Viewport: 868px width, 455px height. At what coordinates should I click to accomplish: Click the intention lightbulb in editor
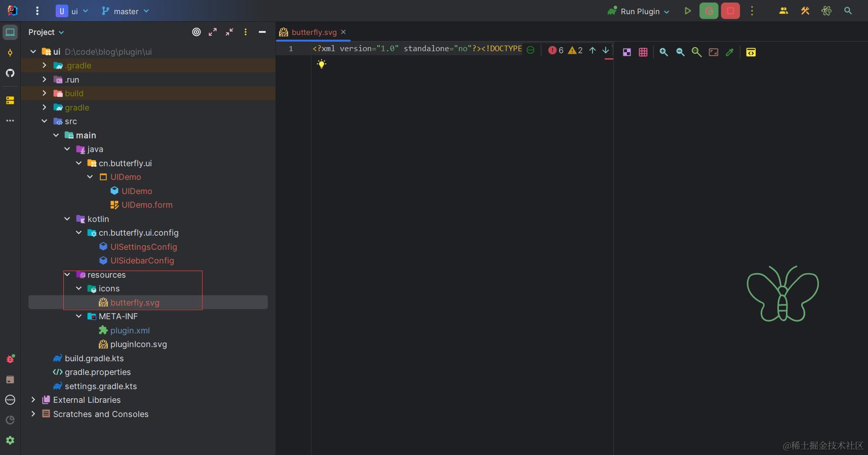[322, 64]
